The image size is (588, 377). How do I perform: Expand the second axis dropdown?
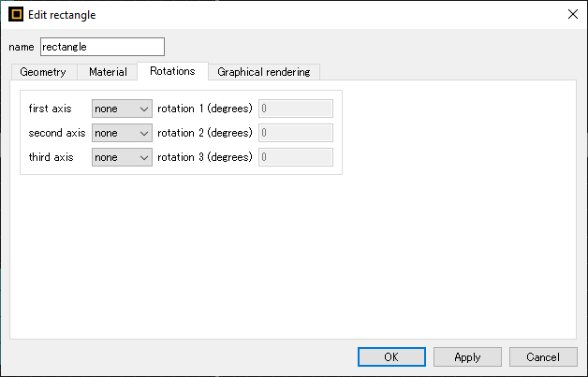pyautogui.click(x=122, y=133)
